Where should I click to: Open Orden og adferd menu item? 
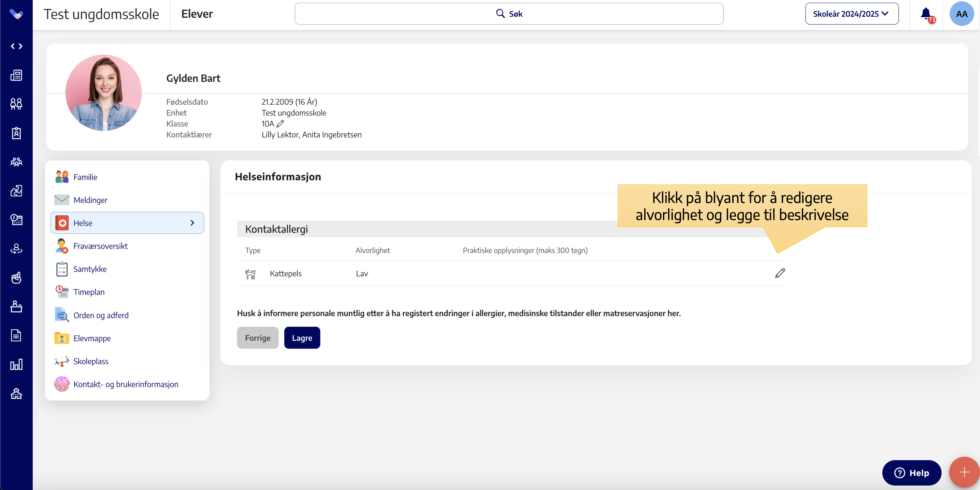click(x=127, y=315)
